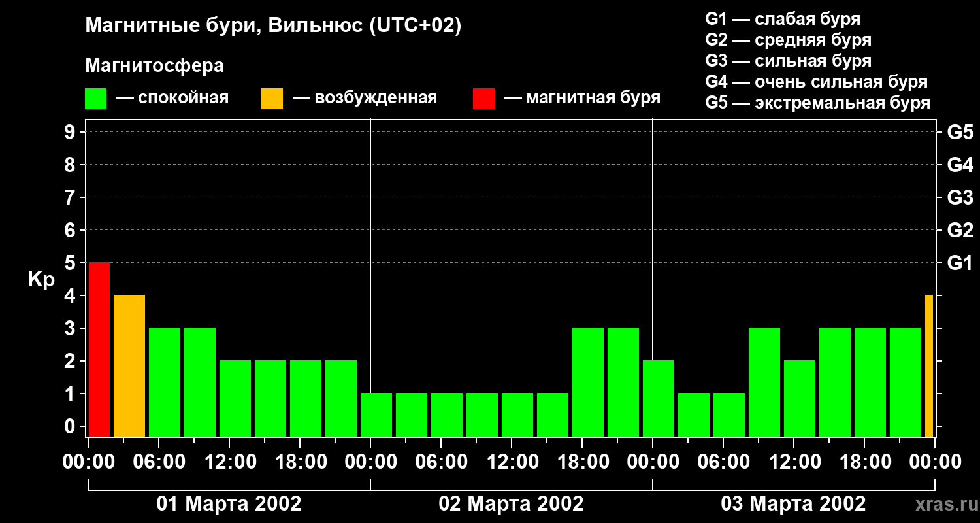This screenshot has width=980, height=523.
Task: Click the green спокойная legend swatch
Action: (95, 99)
